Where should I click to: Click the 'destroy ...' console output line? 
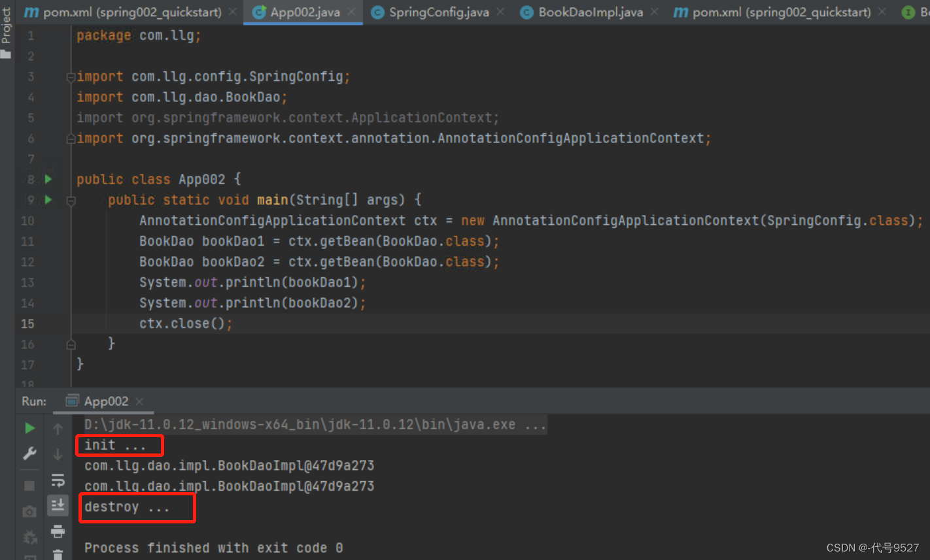pyautogui.click(x=127, y=507)
